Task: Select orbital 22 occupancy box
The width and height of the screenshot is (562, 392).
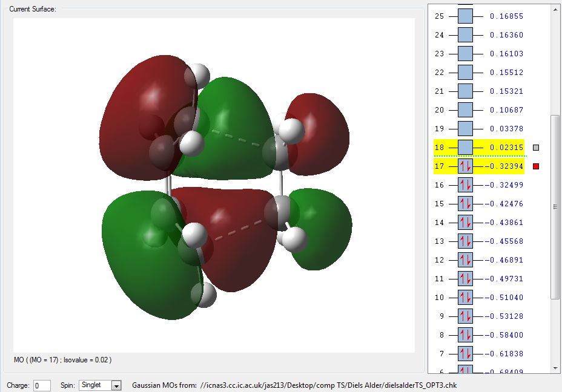Action: click(x=465, y=73)
